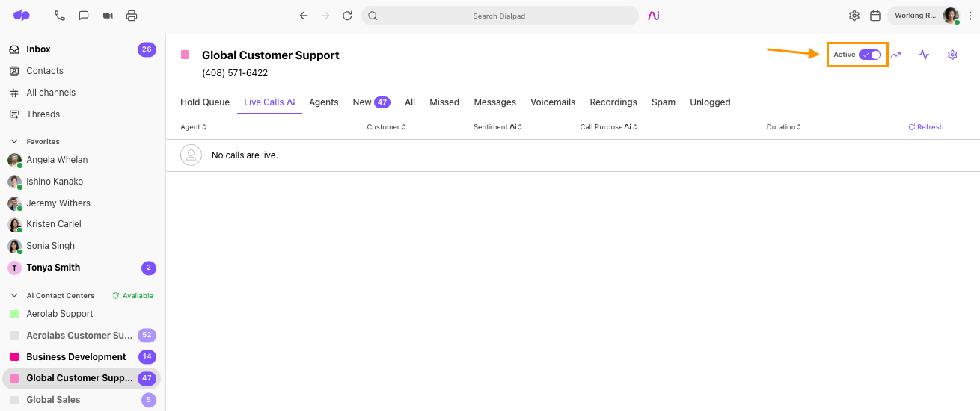Select Global Customer Supp... in the sidebar

tap(82, 378)
